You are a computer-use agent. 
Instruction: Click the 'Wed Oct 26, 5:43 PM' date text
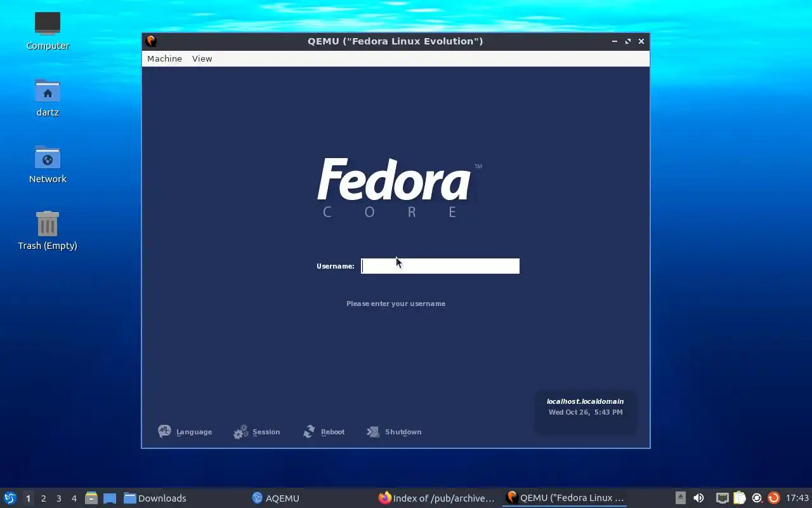click(x=586, y=412)
